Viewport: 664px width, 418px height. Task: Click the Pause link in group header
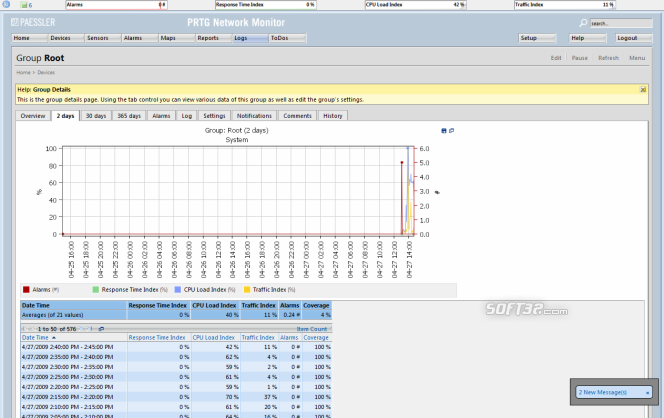click(580, 58)
